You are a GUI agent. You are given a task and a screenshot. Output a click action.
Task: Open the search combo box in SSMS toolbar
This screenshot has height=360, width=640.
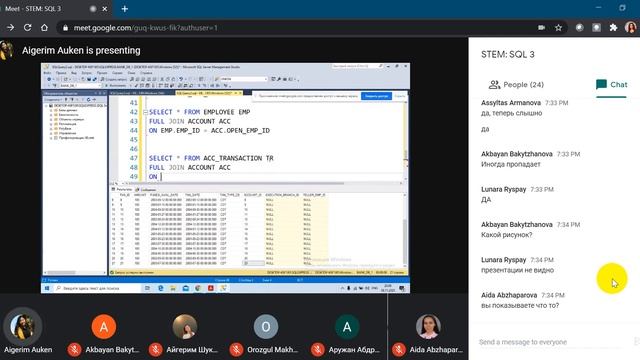point(243,79)
